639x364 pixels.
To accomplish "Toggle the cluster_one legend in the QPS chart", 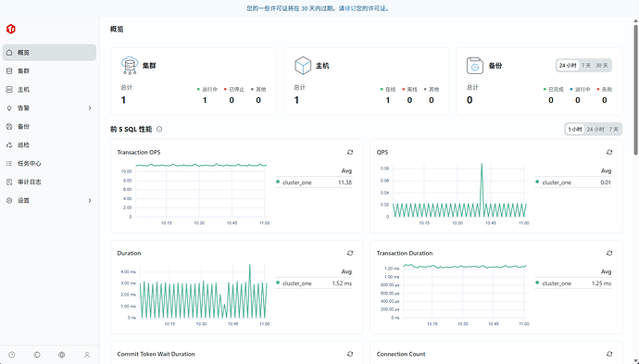I will pyautogui.click(x=557, y=182).
